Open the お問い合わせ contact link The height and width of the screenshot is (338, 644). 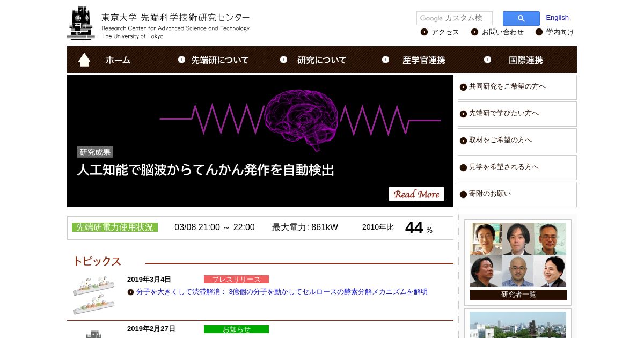coord(503,32)
